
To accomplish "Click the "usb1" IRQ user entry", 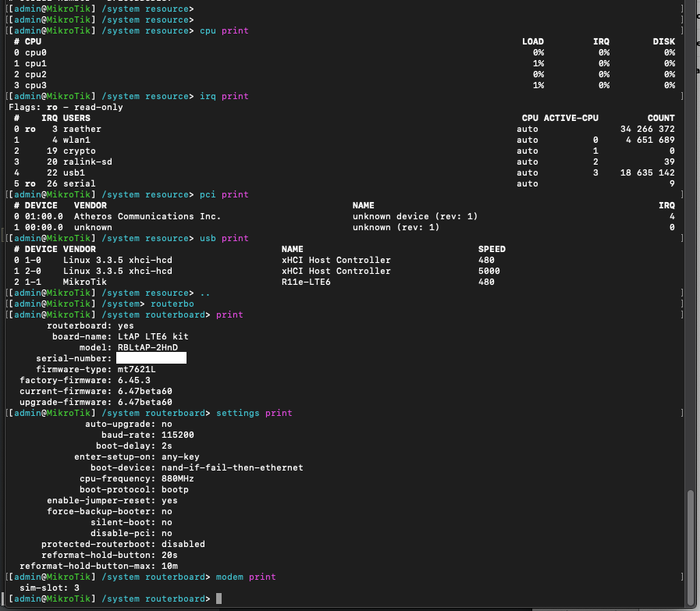I will 74,172.
